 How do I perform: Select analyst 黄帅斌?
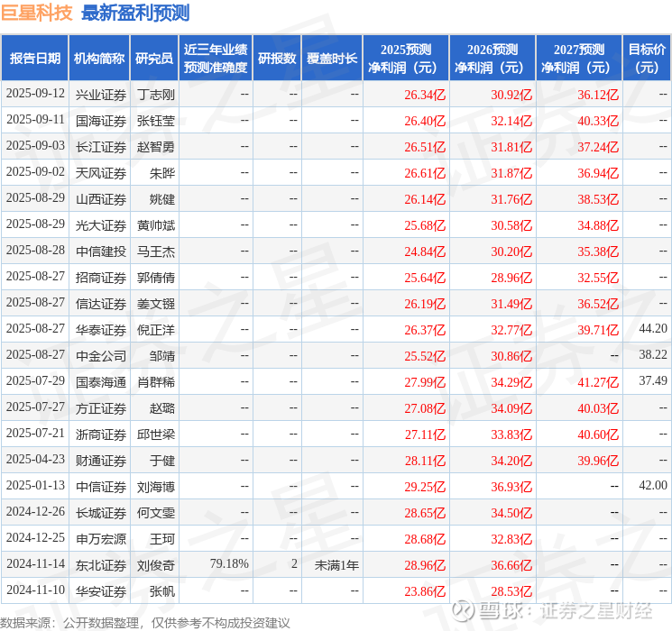[156, 225]
